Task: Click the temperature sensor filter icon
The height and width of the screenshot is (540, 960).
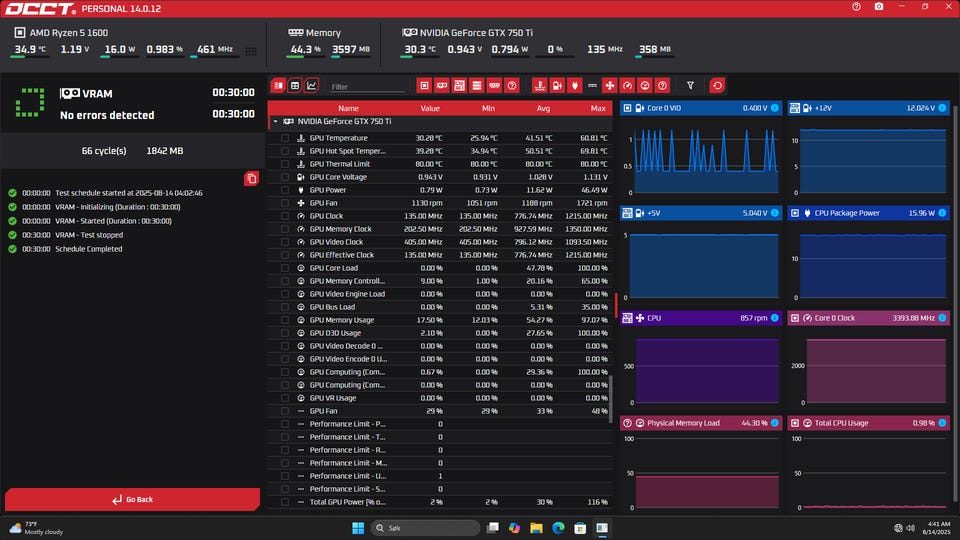Action: [540, 86]
